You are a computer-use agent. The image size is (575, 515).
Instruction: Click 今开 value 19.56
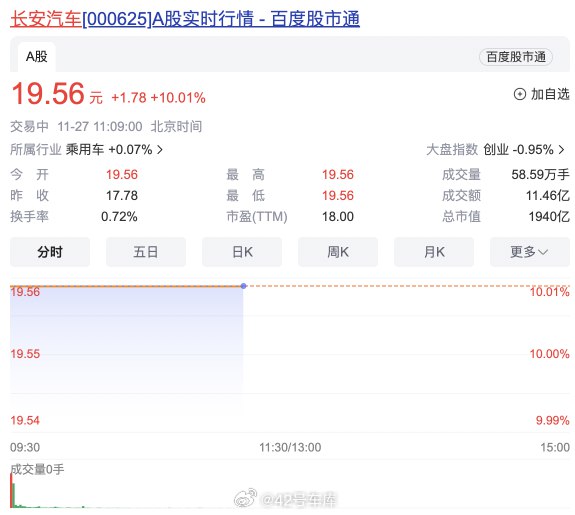pos(122,175)
